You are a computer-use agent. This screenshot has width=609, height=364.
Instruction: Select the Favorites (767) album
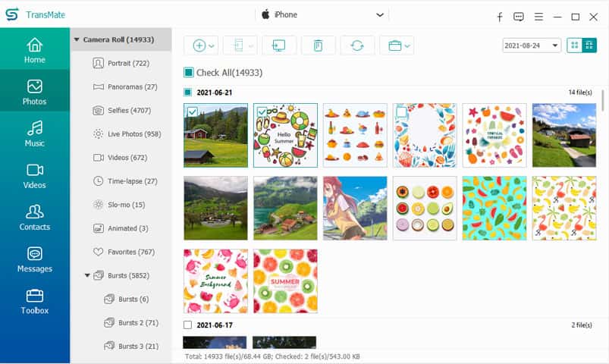(x=130, y=252)
